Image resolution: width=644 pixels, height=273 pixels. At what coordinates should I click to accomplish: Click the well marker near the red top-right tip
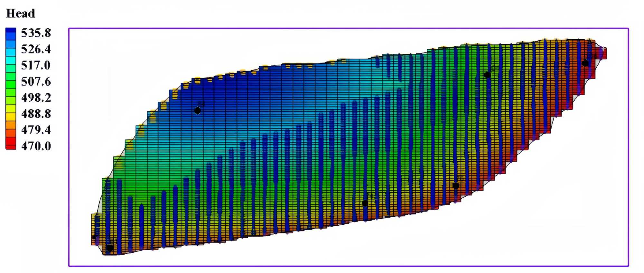click(x=585, y=63)
